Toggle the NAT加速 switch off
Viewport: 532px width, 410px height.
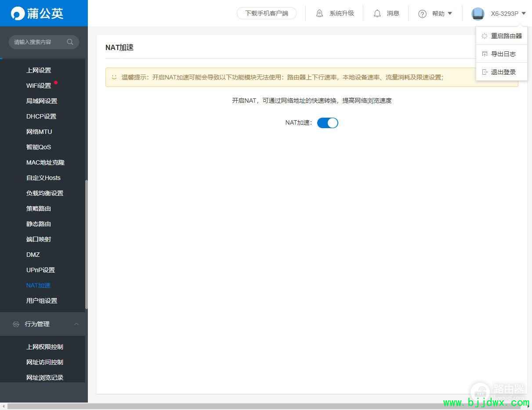tap(328, 123)
